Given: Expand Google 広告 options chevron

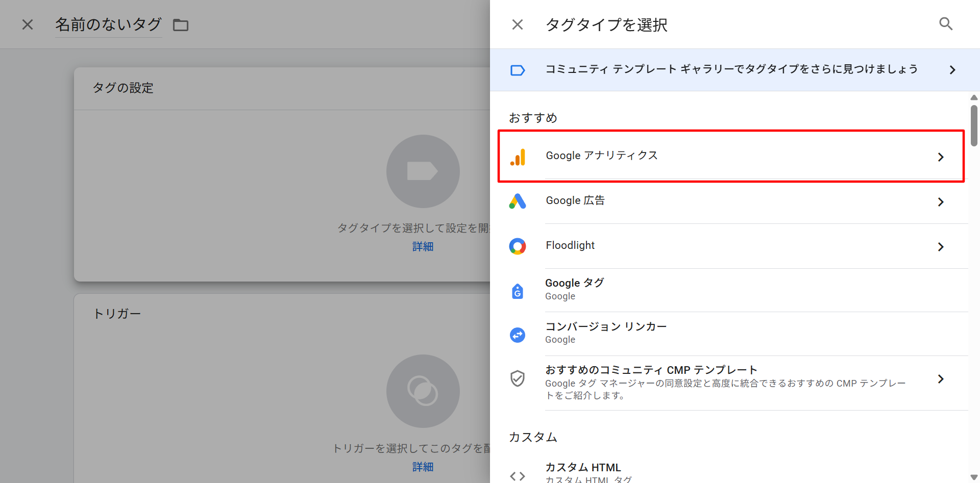Looking at the screenshot, I should point(941,202).
